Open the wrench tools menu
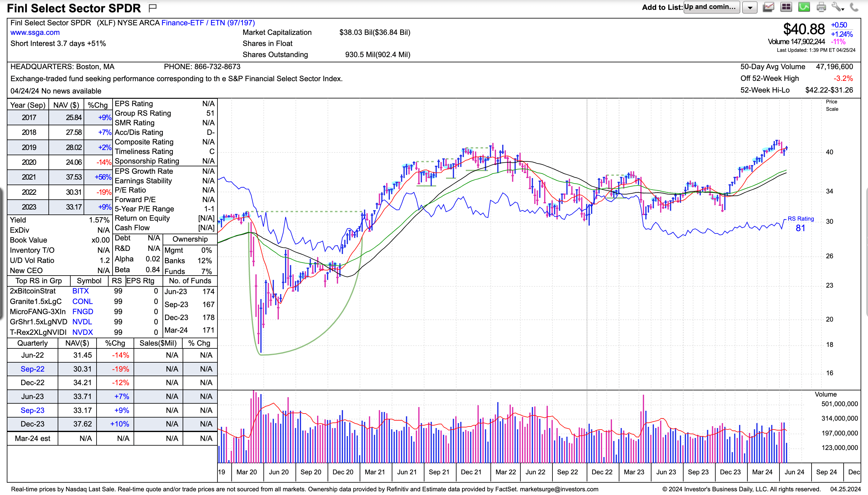 tap(838, 7)
